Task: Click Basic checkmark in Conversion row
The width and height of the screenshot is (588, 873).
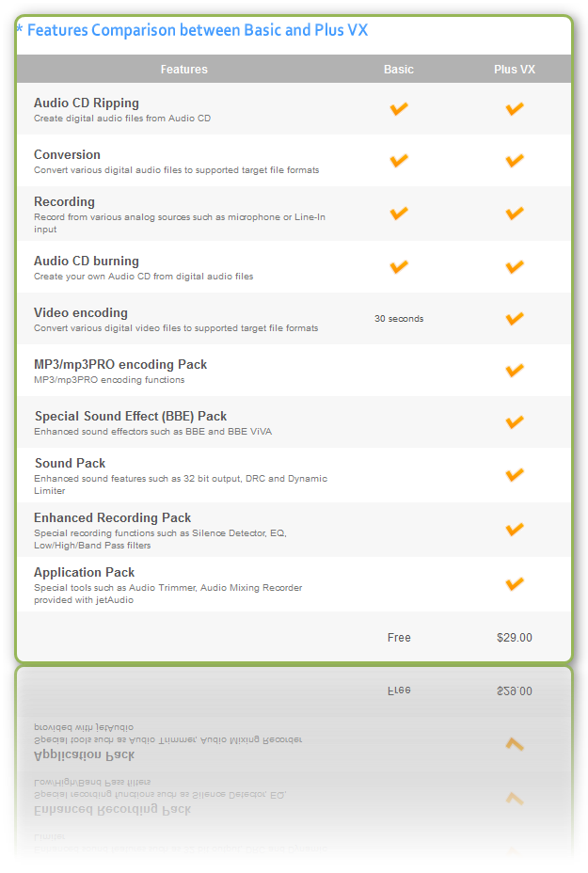Action: point(399,161)
